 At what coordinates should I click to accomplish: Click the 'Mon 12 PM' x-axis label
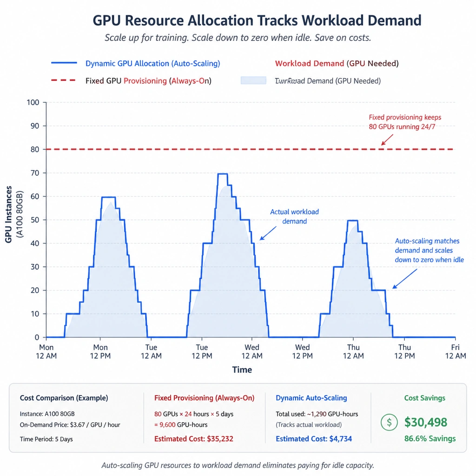pos(100,351)
